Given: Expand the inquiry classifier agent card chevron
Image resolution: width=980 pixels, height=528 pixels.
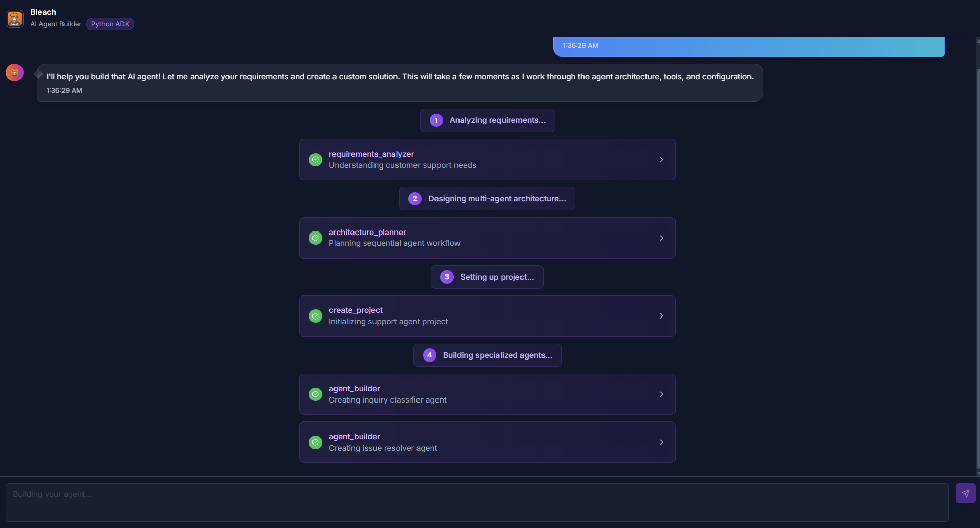Looking at the screenshot, I should coord(662,394).
